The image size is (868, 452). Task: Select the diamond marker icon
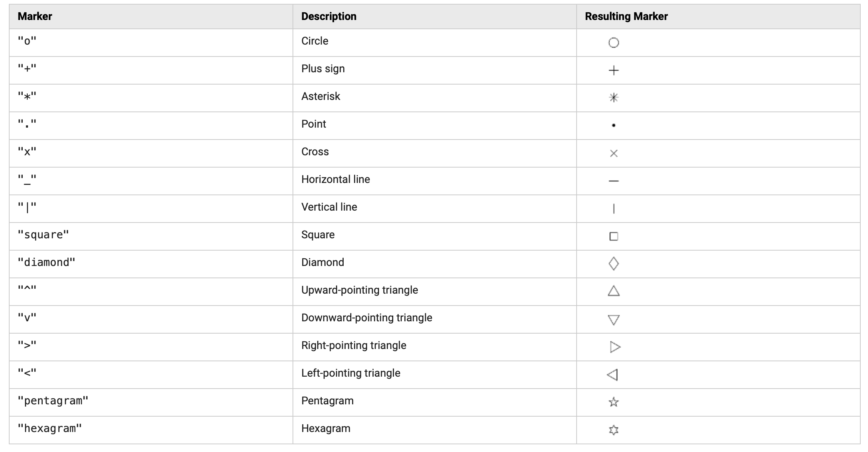point(614,264)
